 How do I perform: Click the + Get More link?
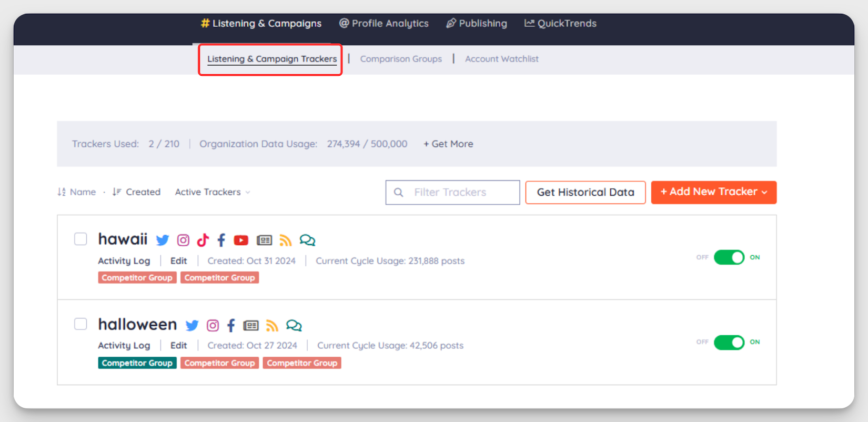click(448, 144)
